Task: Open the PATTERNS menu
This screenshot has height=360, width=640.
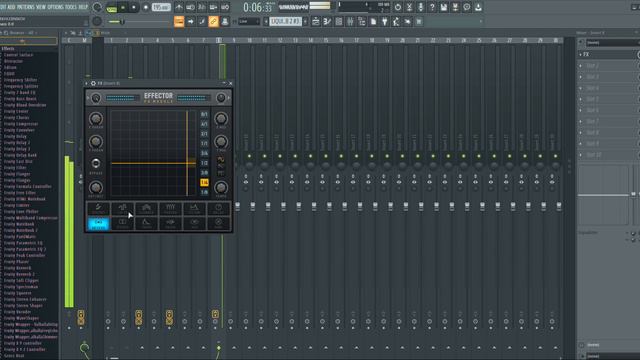Action: coord(26,7)
